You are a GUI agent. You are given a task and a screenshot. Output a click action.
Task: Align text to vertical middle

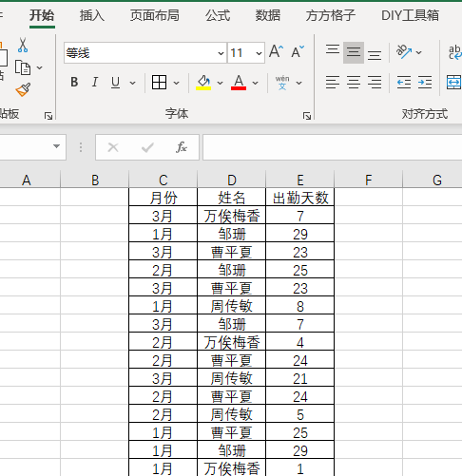pyautogui.click(x=354, y=52)
